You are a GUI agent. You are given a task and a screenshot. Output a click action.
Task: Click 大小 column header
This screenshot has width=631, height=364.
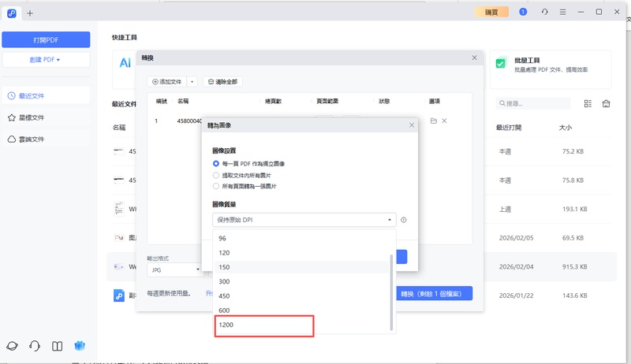pos(566,128)
